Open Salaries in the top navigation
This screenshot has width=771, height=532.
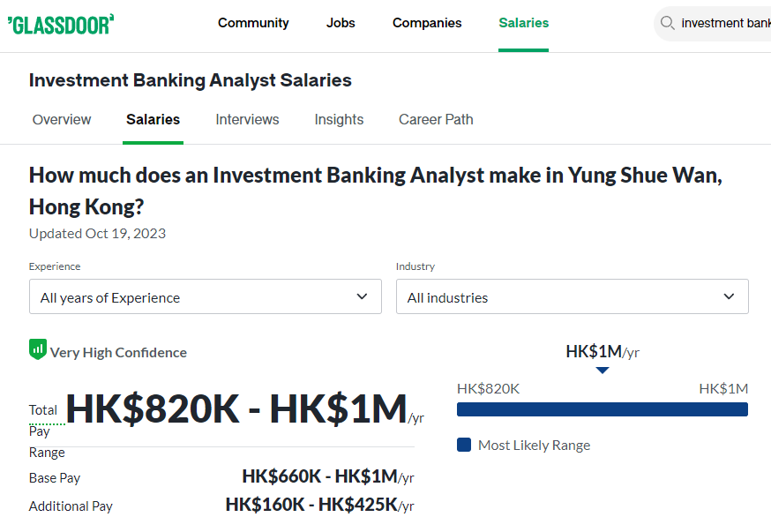pos(524,23)
